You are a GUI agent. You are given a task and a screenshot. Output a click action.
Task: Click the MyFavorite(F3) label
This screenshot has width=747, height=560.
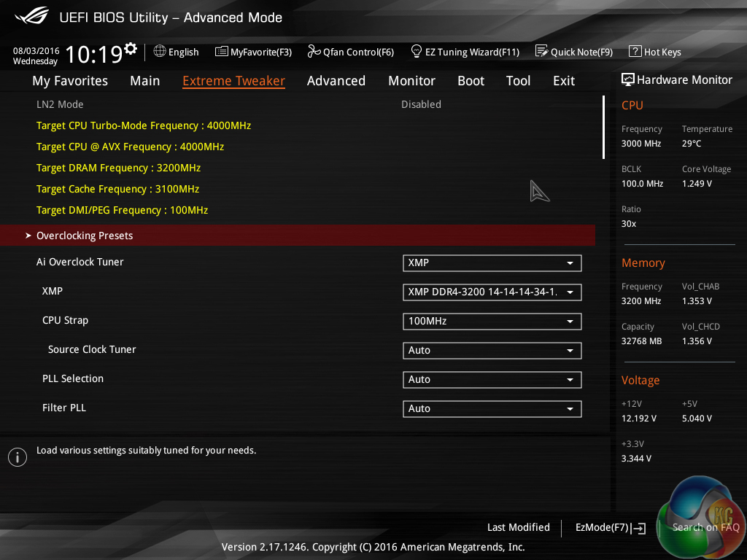click(x=261, y=52)
